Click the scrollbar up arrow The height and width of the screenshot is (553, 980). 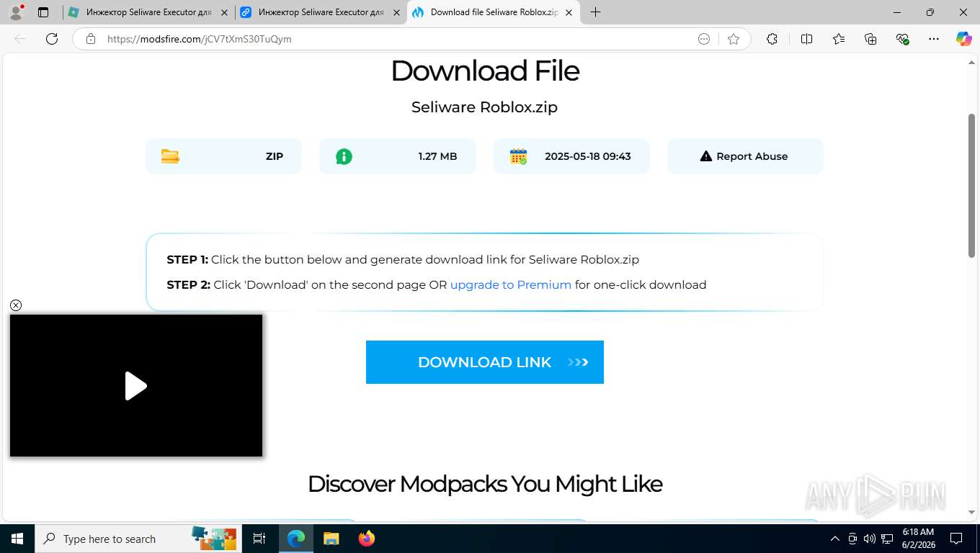pos(971,63)
